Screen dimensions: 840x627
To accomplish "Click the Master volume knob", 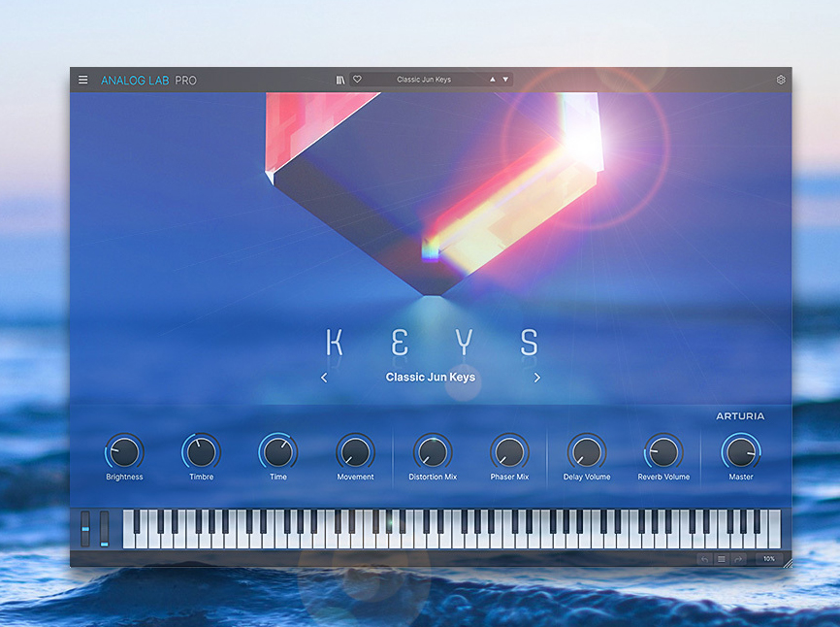I will [741, 451].
